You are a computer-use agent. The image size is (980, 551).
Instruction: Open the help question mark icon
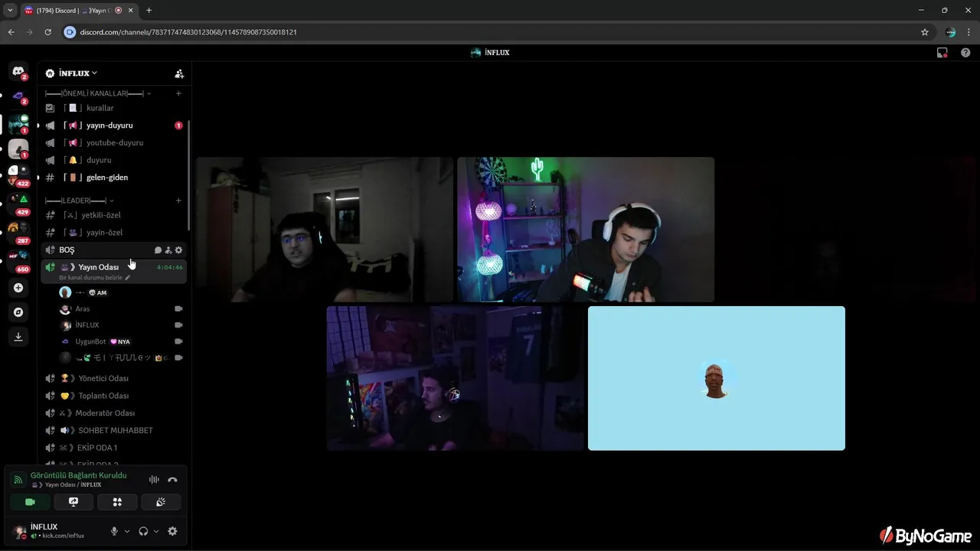click(965, 53)
